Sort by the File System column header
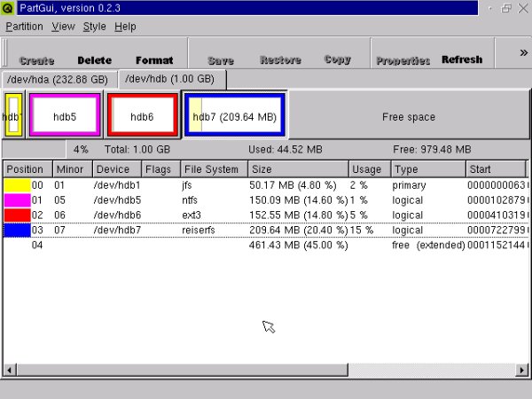This screenshot has height=399, width=532. (x=210, y=168)
